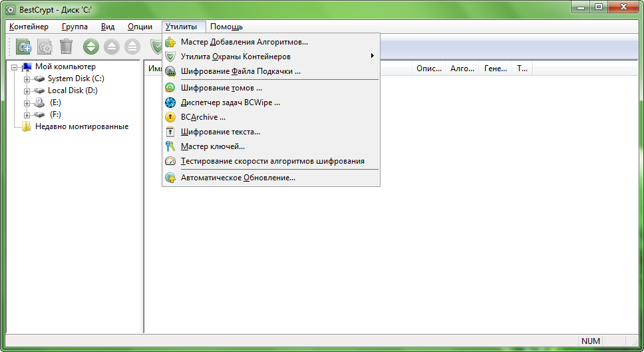The width and height of the screenshot is (644, 352).
Task: Open the Опции menu
Action: [140, 27]
